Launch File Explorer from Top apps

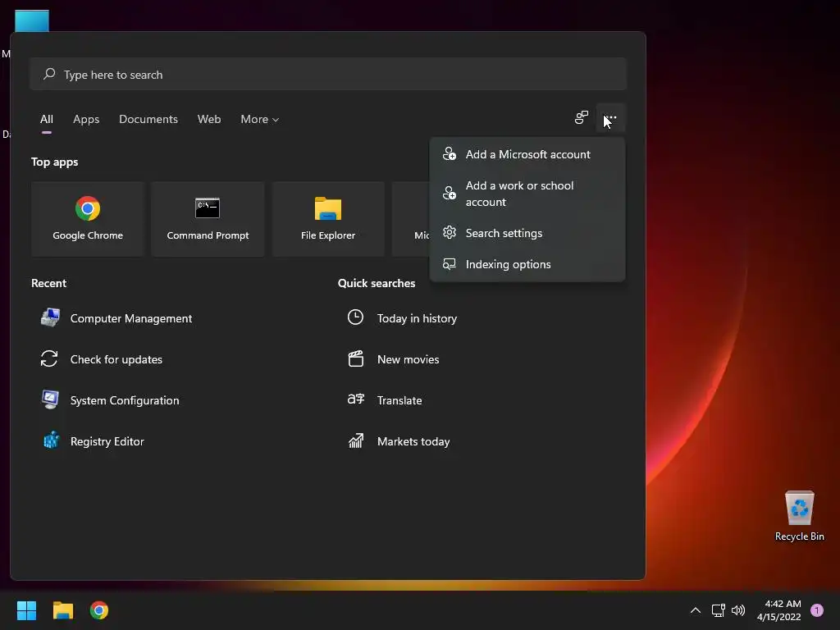(328, 219)
